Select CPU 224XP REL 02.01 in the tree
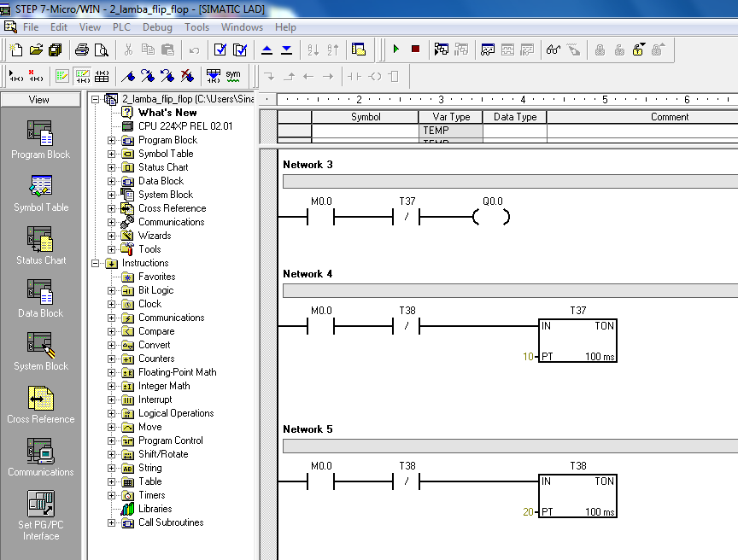Viewport: 738px width, 560px height. point(185,126)
